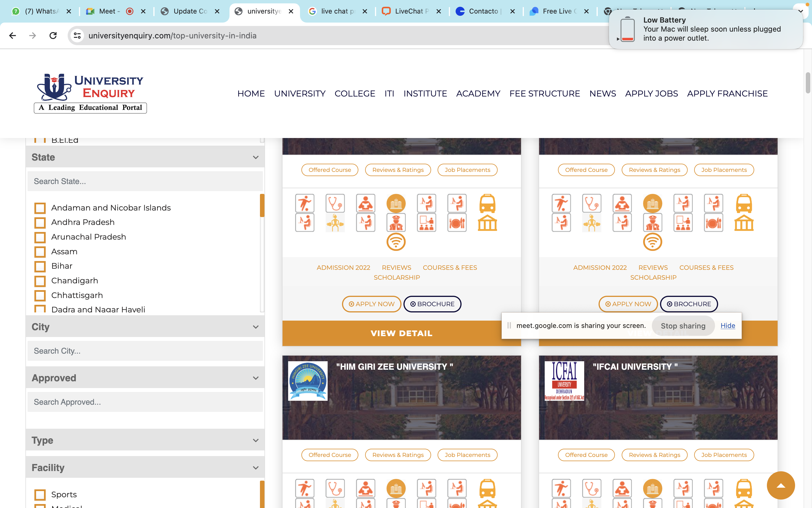Collapse the Facility filter section
The image size is (812, 508).
coord(256,468)
